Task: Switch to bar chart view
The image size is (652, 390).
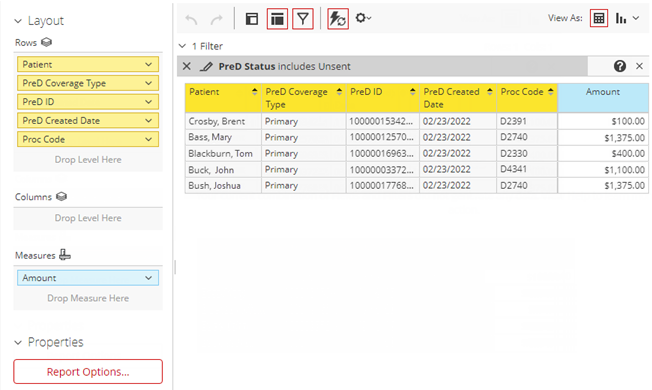Action: coord(621,18)
